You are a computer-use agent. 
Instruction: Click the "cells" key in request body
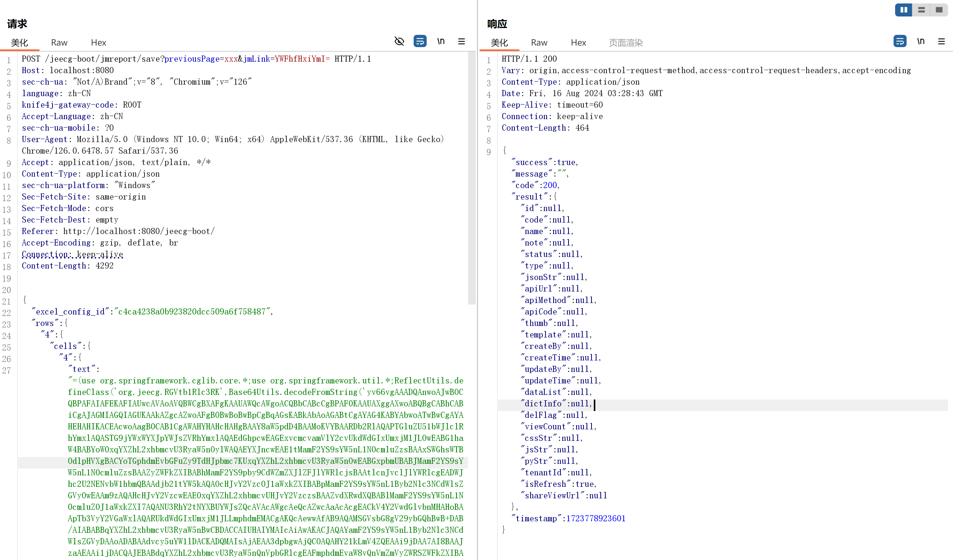click(66, 346)
